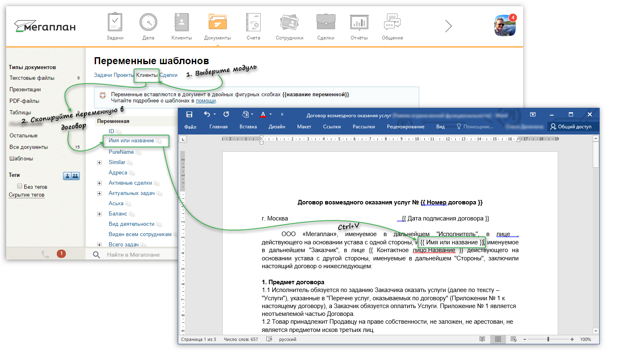Click the Undo arrow in Word

tap(207, 114)
